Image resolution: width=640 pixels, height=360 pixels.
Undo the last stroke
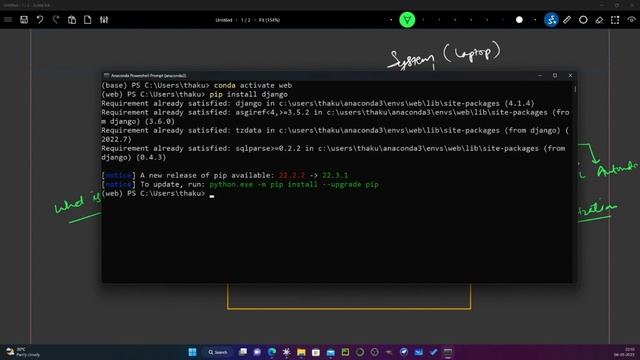coord(40,20)
